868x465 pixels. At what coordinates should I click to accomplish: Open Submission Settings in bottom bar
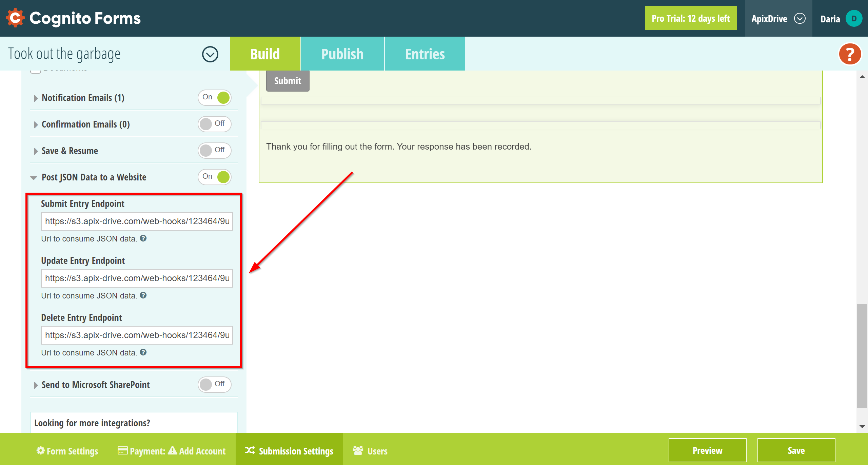(x=289, y=449)
